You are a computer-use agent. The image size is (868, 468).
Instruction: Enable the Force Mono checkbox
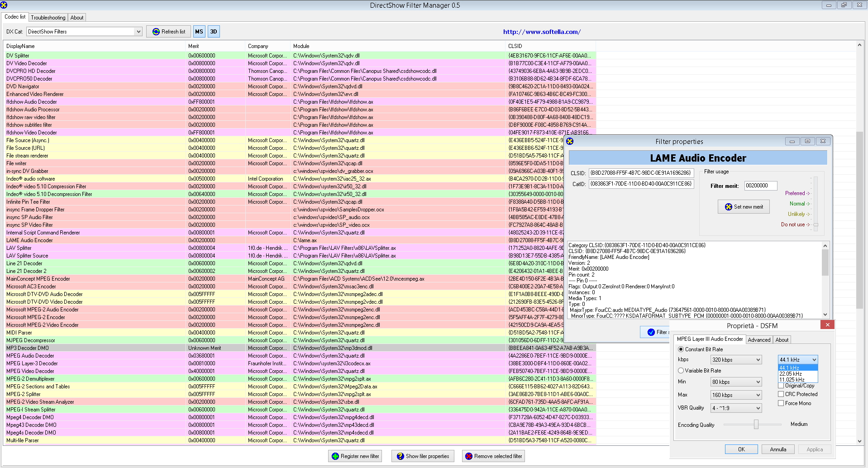pos(781,403)
